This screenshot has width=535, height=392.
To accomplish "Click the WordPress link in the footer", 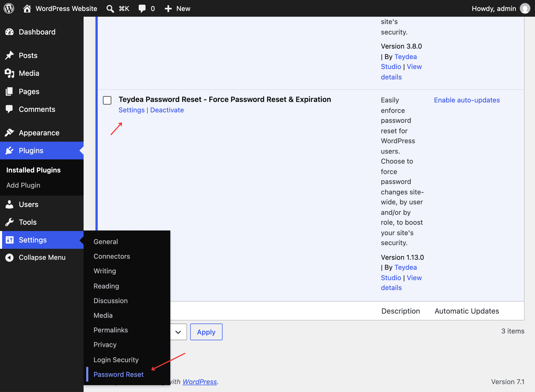I will pos(200,382).
